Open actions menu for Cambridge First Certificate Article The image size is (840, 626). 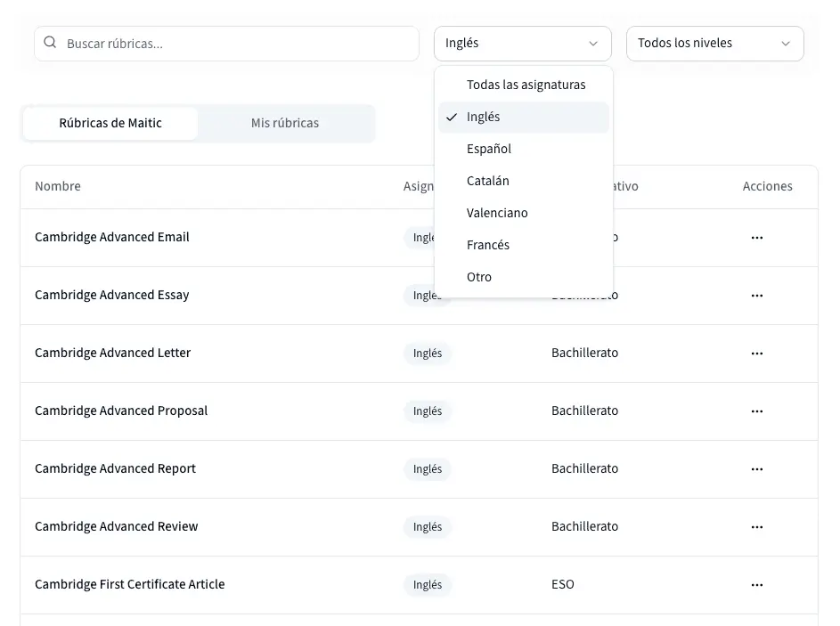click(756, 585)
